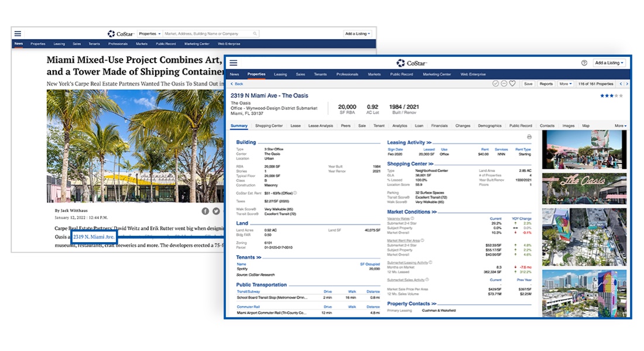Open the 2319 N. Miami Ave. link

(x=94, y=237)
